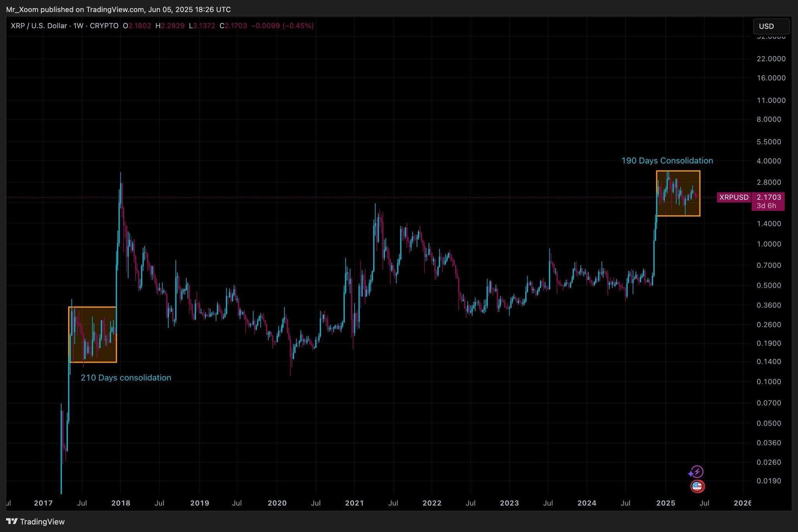This screenshot has height=532, width=798.
Task: Click the change value −0.0099 (−0.45%)
Action: [x=282, y=26]
